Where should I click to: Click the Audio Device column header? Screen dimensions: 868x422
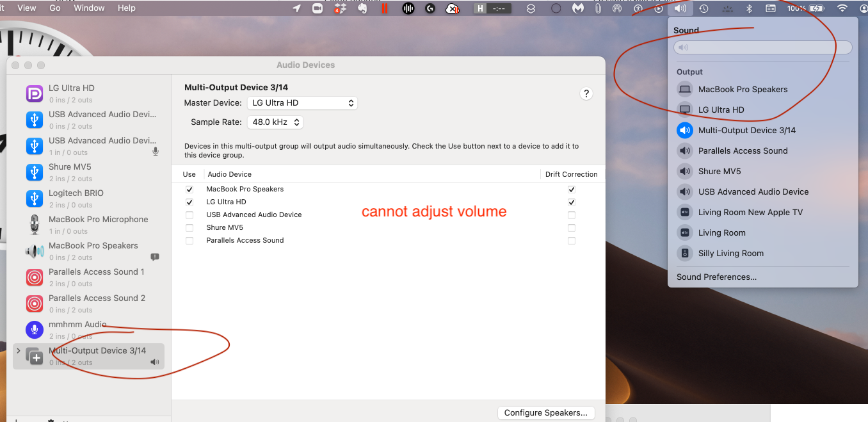coord(230,174)
